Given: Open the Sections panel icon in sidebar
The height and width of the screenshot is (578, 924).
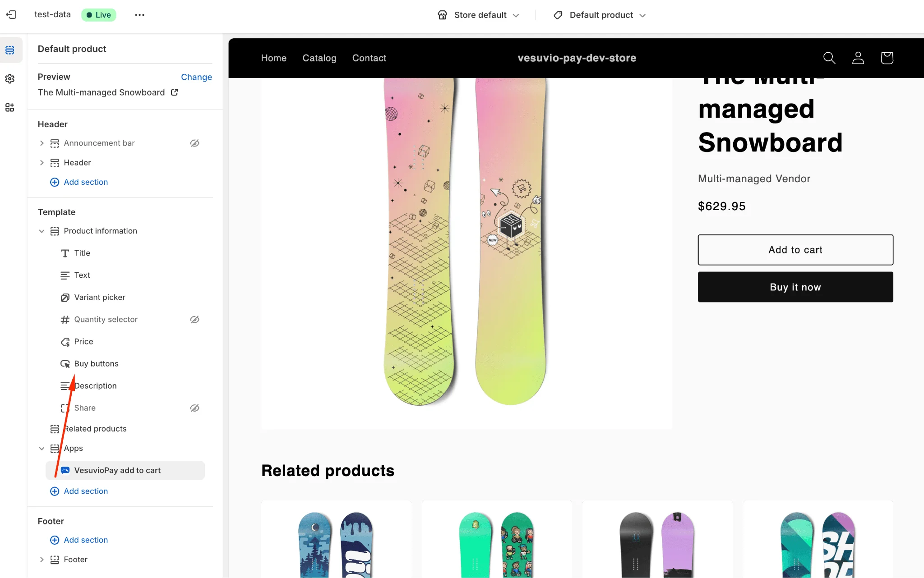Looking at the screenshot, I should 10,50.
